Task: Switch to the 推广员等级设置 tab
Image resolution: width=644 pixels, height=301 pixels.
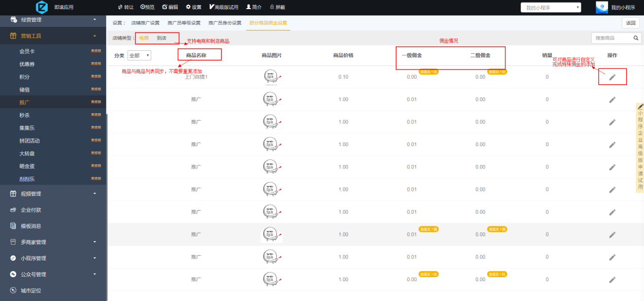Action: 184,23
